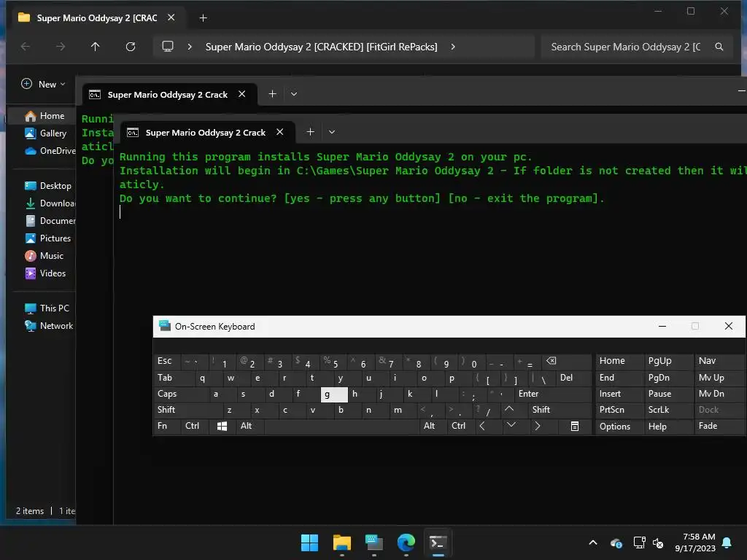Click the Super Mario Oddysay 2 [CRACKED] breadcrumb
Image resolution: width=747 pixels, height=560 pixels.
click(x=321, y=47)
